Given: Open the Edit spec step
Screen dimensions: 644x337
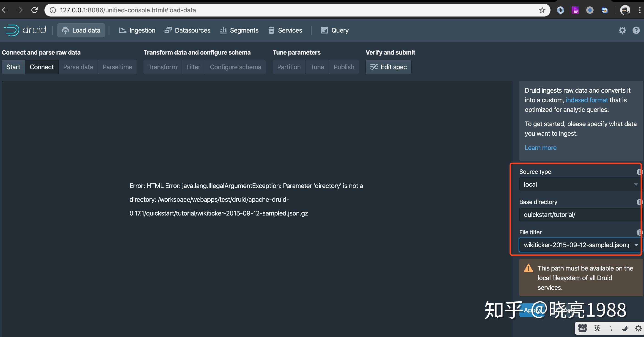Looking at the screenshot, I should click(388, 67).
